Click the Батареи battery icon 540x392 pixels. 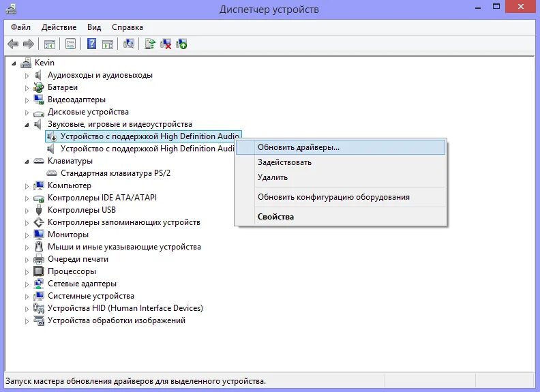(x=39, y=87)
